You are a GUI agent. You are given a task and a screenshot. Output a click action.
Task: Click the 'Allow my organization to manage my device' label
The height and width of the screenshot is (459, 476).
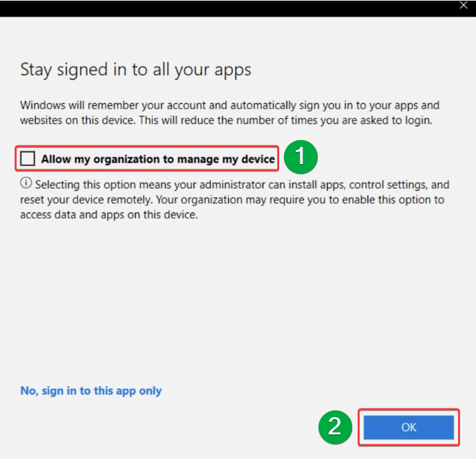(x=158, y=159)
